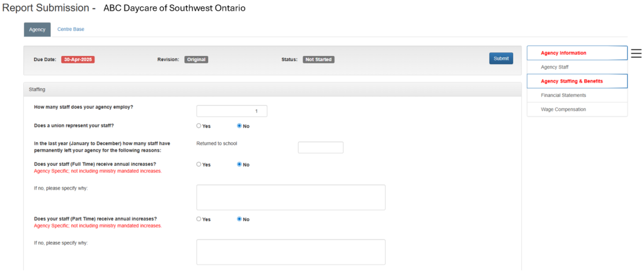Screen dimensions: 644x274
Task: Choose No for Full Time annual increases
Action: pyautogui.click(x=239, y=165)
